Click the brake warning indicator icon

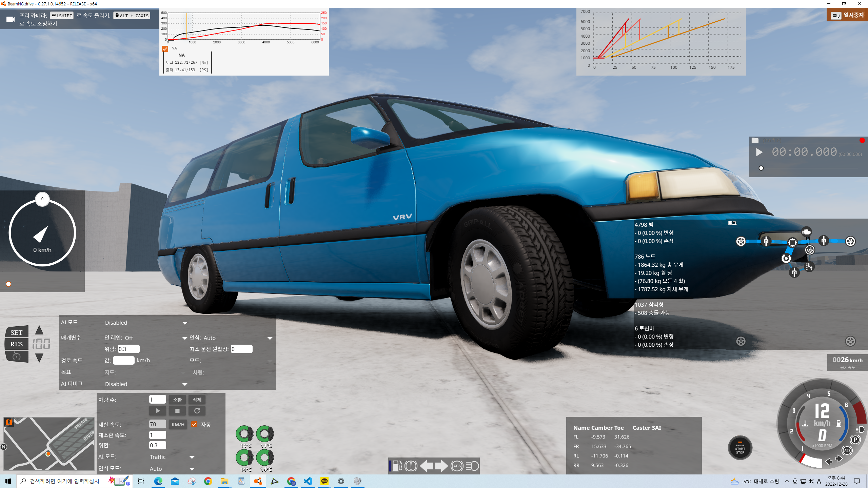(411, 466)
